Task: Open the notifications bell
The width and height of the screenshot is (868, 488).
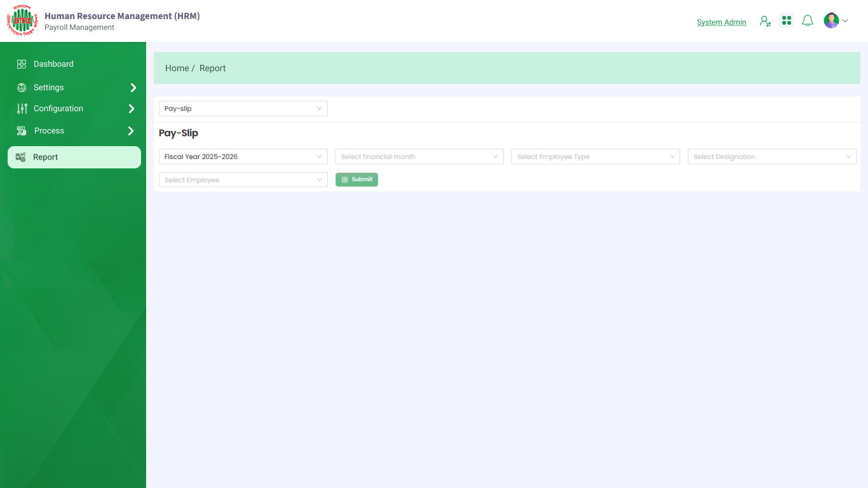Action: click(808, 21)
